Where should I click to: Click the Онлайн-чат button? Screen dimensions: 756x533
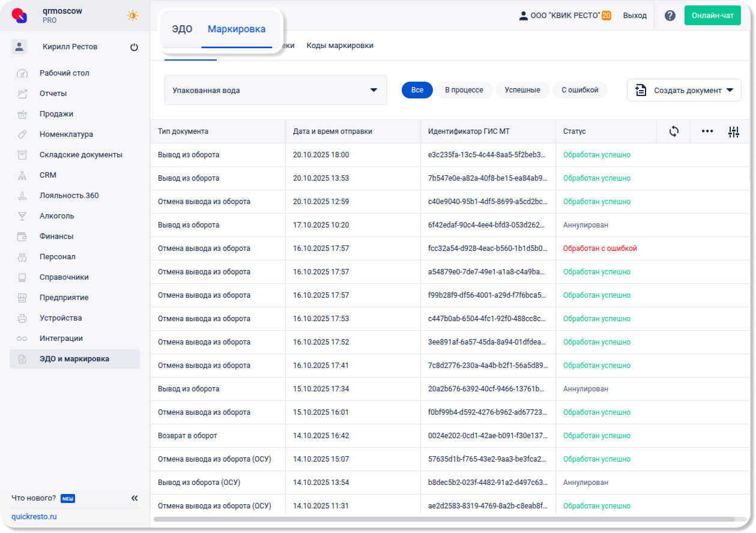coord(712,16)
